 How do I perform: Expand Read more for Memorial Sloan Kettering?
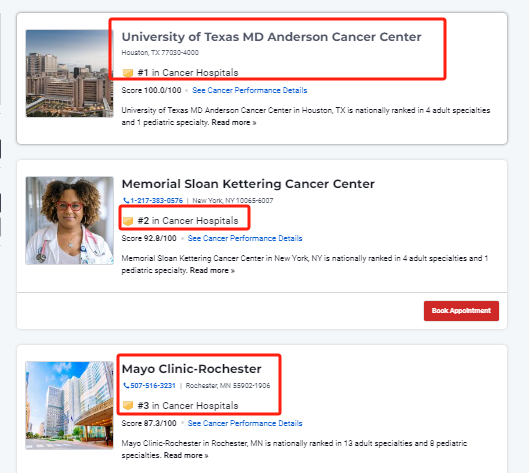(212, 271)
